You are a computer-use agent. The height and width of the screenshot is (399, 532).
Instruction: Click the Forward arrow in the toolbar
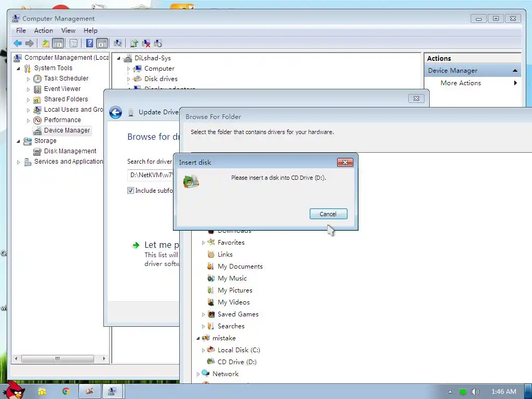click(x=30, y=44)
